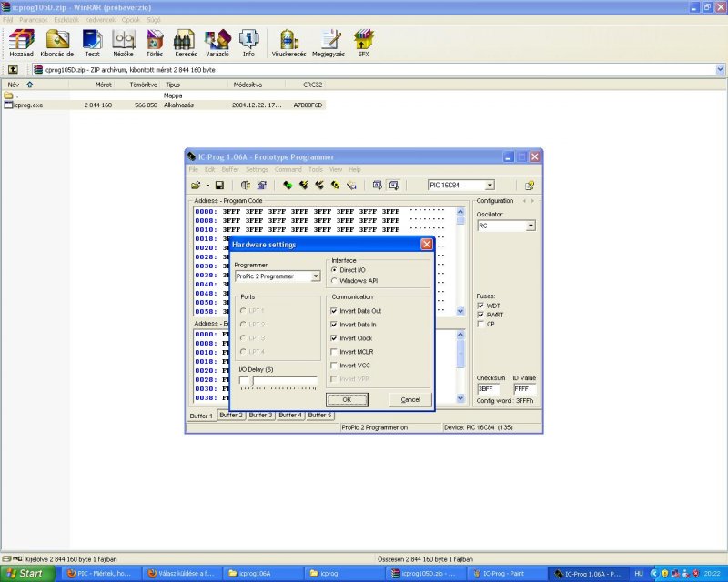The height and width of the screenshot is (582, 728).
Task: Toggle the Invert Clock checkbox
Action: point(334,338)
